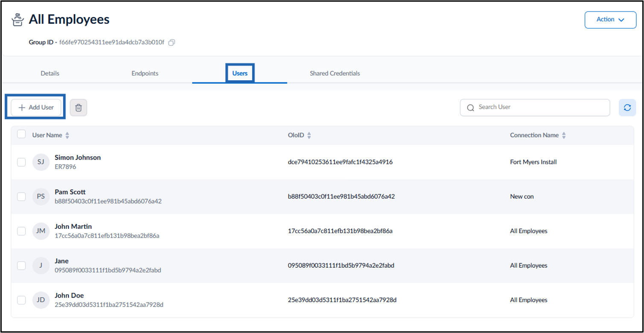Click the PS avatar for Pam Scott

click(x=41, y=197)
